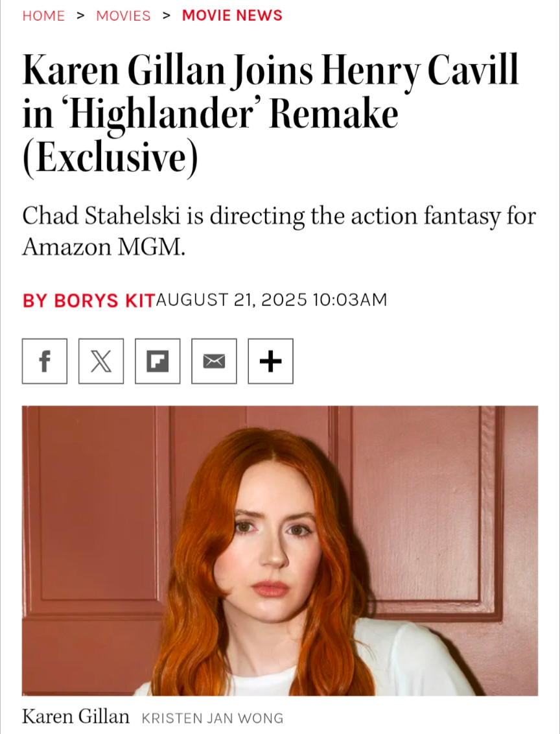
Task: Open MOVIES breadcrumb section
Action: tap(124, 16)
